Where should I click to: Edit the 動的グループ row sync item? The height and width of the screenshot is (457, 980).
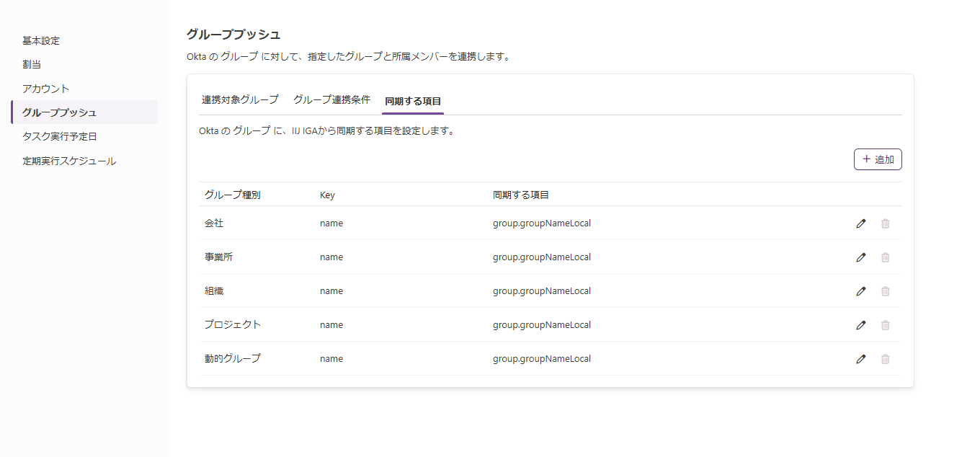click(860, 359)
